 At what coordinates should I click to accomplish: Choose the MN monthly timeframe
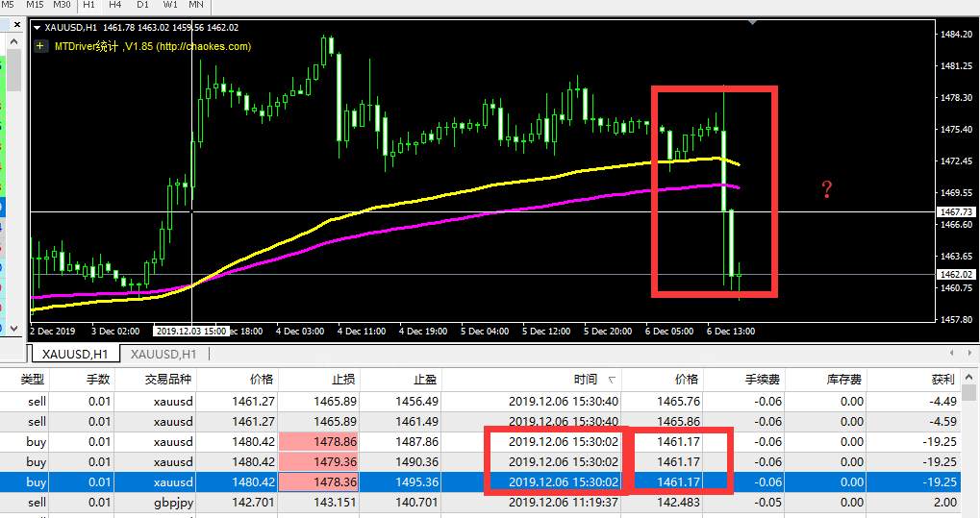196,5
